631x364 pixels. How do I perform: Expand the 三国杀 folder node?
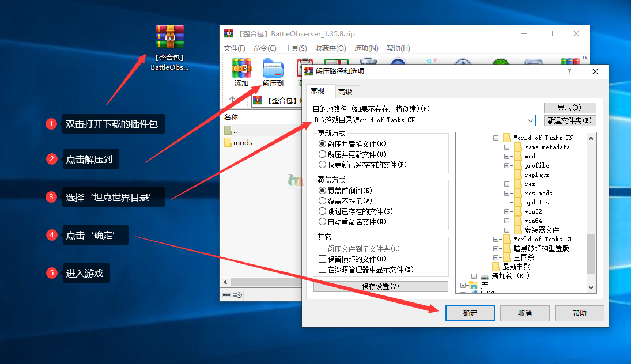tap(496, 258)
